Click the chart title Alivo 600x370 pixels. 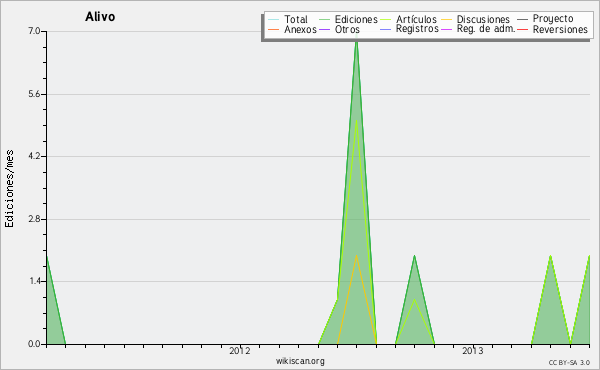coord(100,17)
